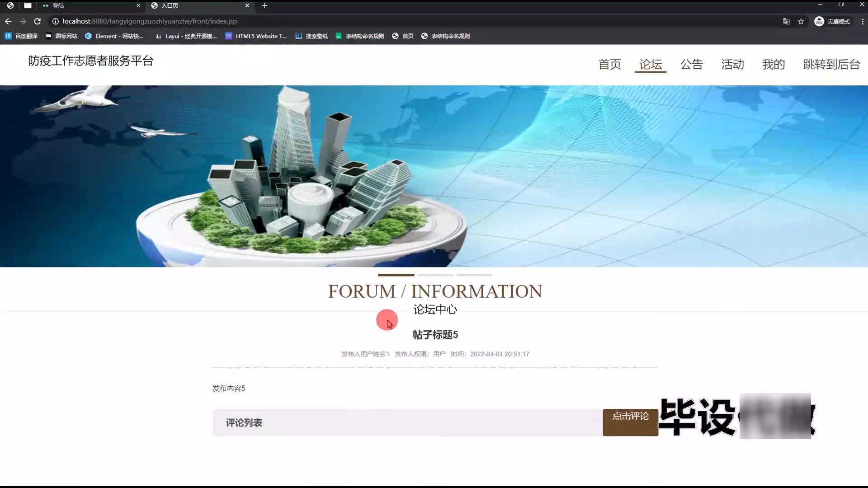Screen dimensions: 868x488
Task: Select the 入口页 browser tab
Action: click(200, 5)
